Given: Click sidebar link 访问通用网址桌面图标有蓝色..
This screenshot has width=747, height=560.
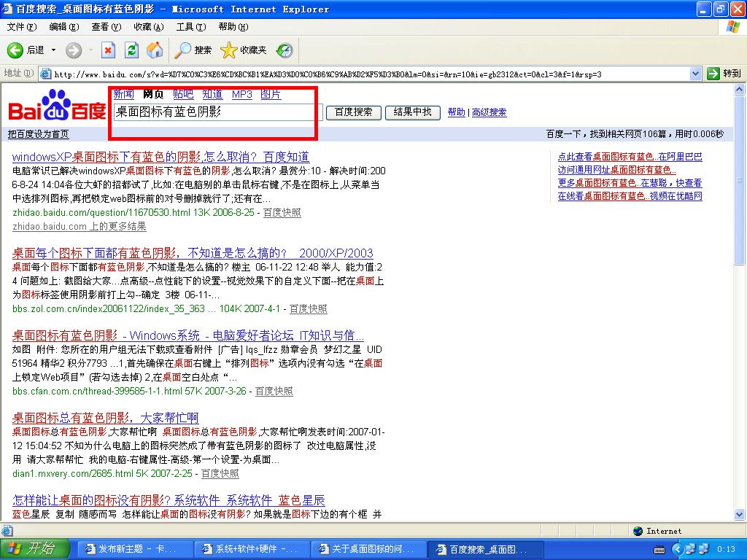Looking at the screenshot, I should [617, 169].
